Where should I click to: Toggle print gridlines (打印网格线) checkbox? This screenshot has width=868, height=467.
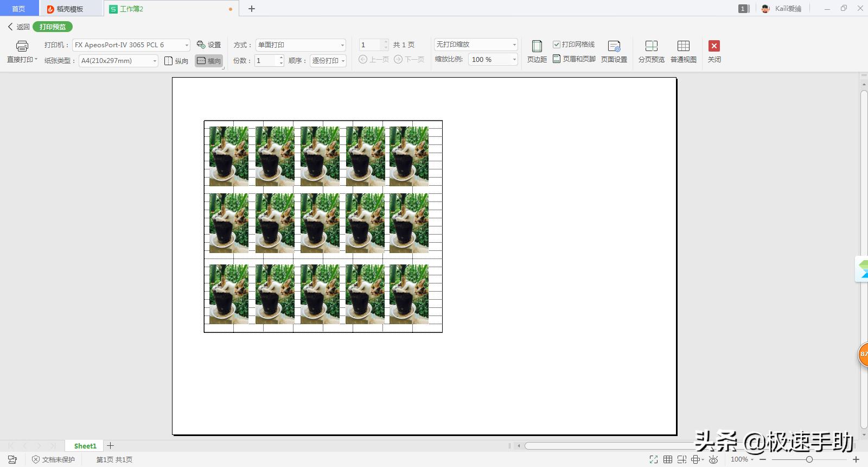557,45
